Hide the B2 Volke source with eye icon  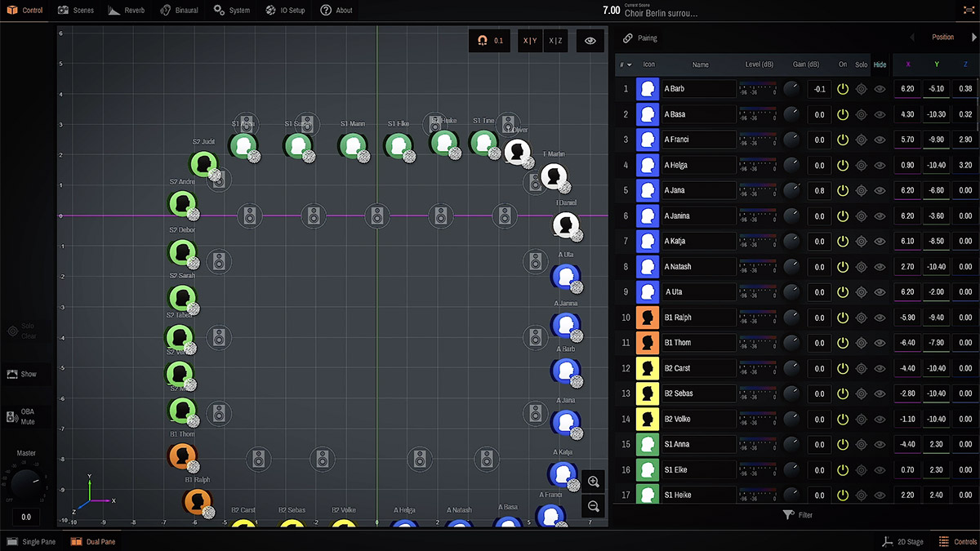pos(880,419)
